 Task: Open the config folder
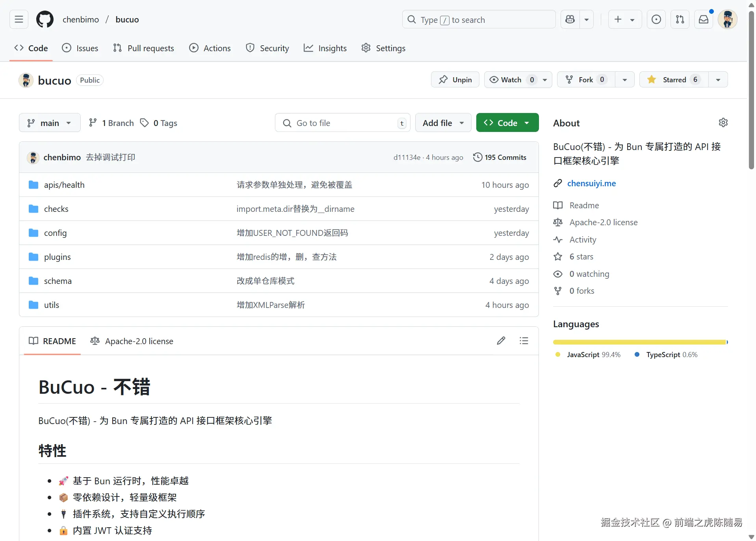click(56, 233)
